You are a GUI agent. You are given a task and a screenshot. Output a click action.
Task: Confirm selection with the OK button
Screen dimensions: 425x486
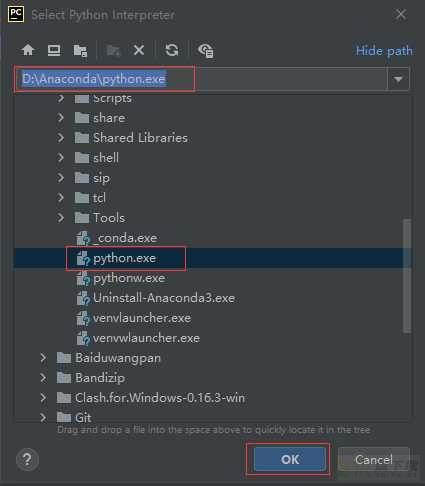click(290, 459)
